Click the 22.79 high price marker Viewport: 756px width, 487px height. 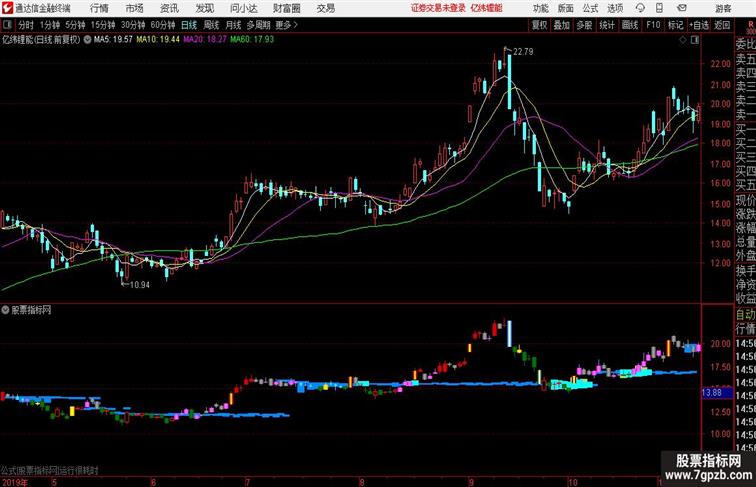click(x=523, y=52)
